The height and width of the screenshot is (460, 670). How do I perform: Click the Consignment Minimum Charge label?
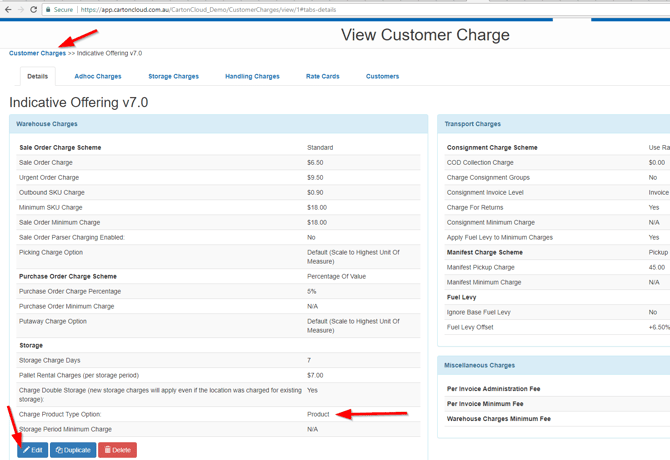coord(491,223)
